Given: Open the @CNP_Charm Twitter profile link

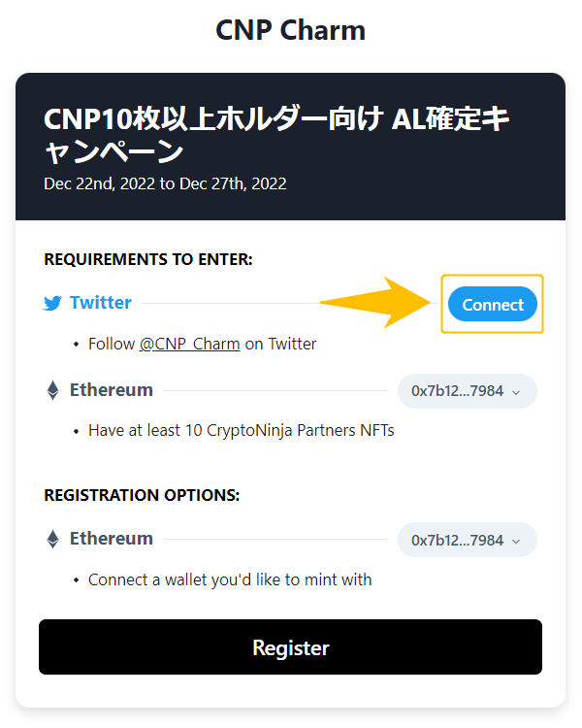Looking at the screenshot, I should coord(189,344).
